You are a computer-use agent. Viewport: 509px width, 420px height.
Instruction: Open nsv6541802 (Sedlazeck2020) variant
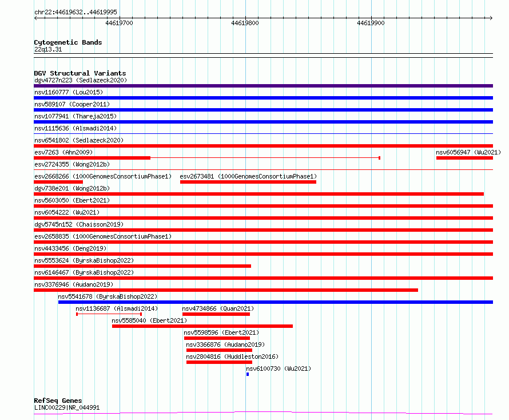(x=79, y=140)
